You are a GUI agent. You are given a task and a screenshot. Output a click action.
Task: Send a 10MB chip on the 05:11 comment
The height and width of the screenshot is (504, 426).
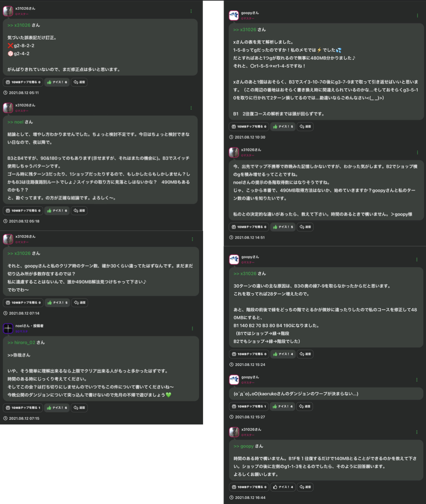coord(23,82)
